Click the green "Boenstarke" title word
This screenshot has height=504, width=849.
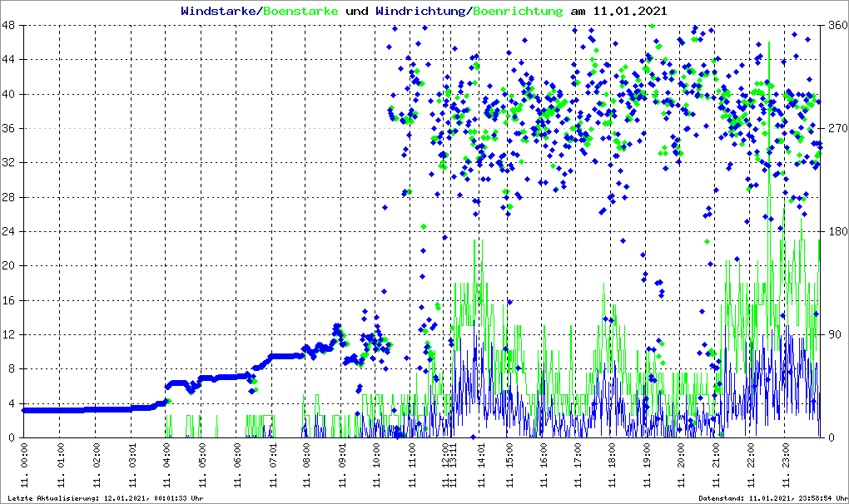300,12
